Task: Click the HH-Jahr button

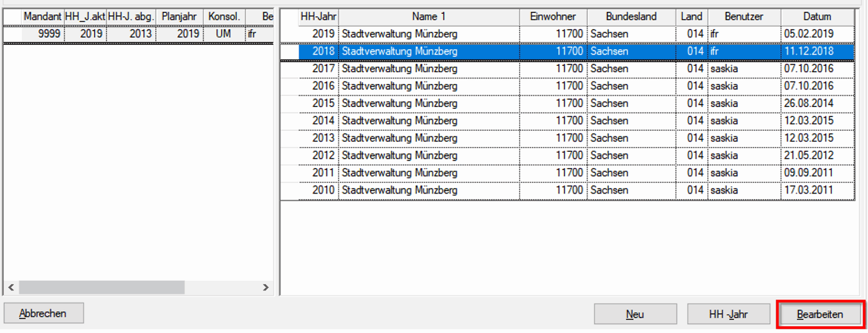Action: tap(728, 314)
